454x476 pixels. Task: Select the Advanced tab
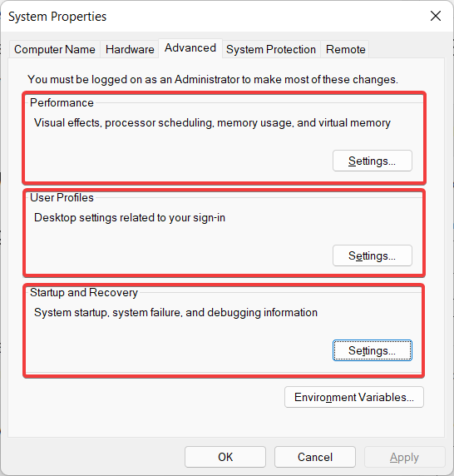coord(190,48)
